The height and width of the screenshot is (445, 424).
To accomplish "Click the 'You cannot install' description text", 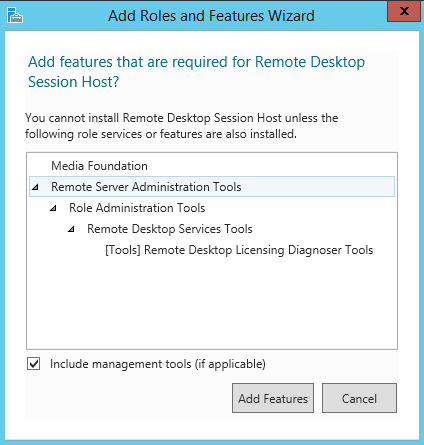I will click(x=182, y=126).
